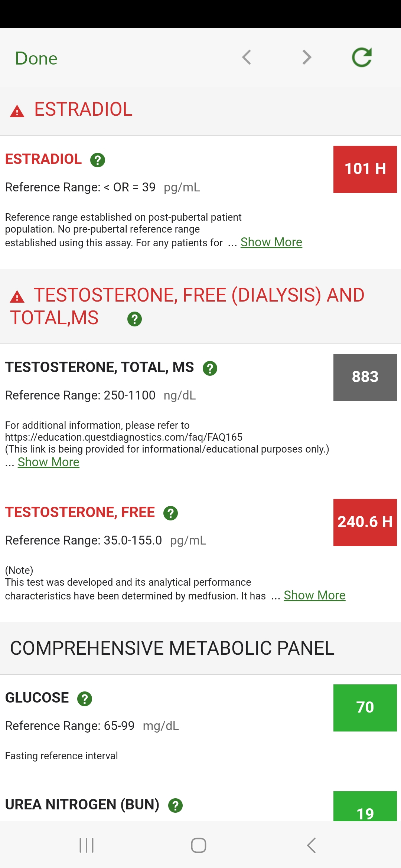
Task: Open Android recent apps button
Action: 87,845
